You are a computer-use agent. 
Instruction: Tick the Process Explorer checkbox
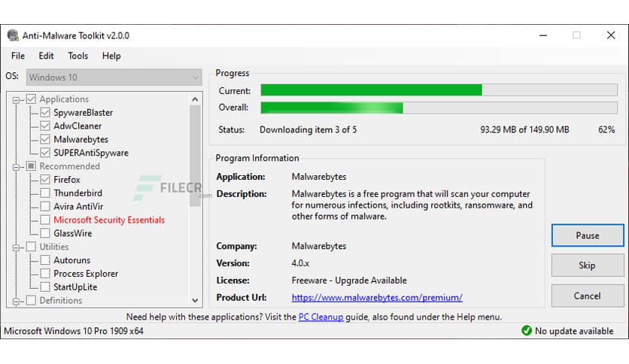(x=45, y=274)
